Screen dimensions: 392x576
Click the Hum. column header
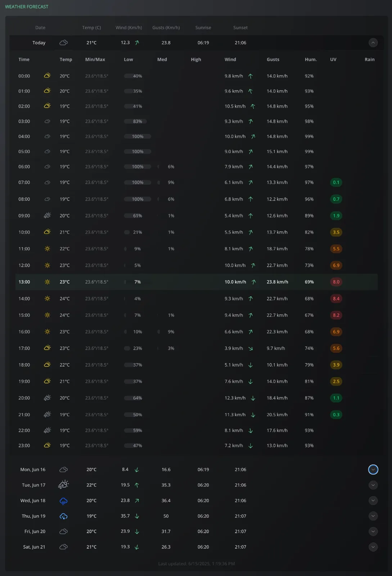(311, 59)
